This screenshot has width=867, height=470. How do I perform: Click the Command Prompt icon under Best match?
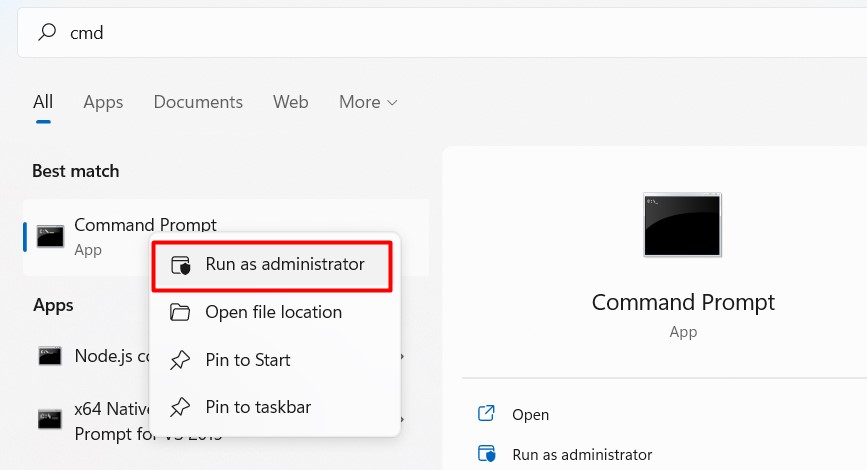tap(50, 236)
